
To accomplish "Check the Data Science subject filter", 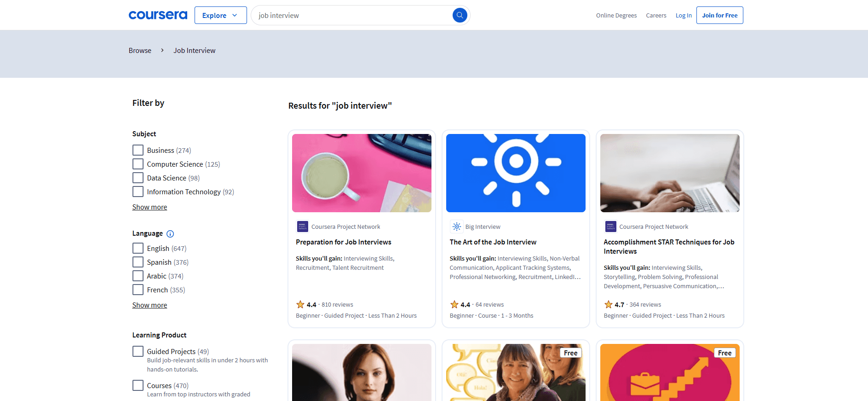I will [x=138, y=178].
